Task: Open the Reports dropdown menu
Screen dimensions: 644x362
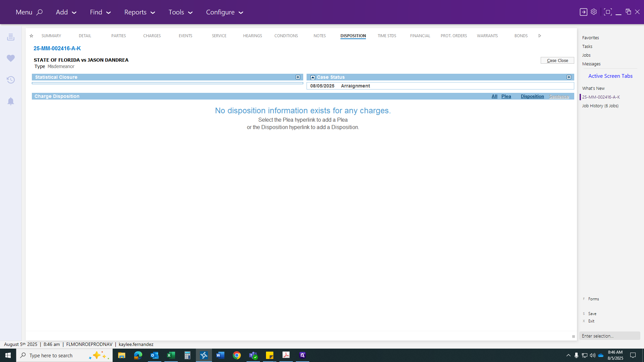Action: [x=140, y=12]
